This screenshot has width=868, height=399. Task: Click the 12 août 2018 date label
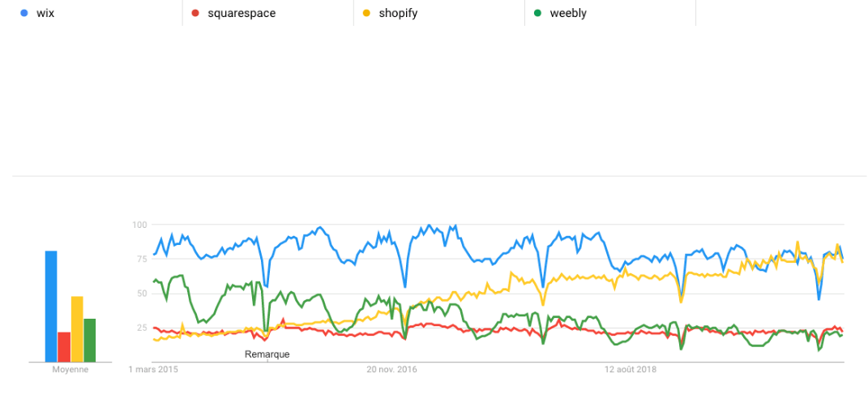pyautogui.click(x=631, y=370)
